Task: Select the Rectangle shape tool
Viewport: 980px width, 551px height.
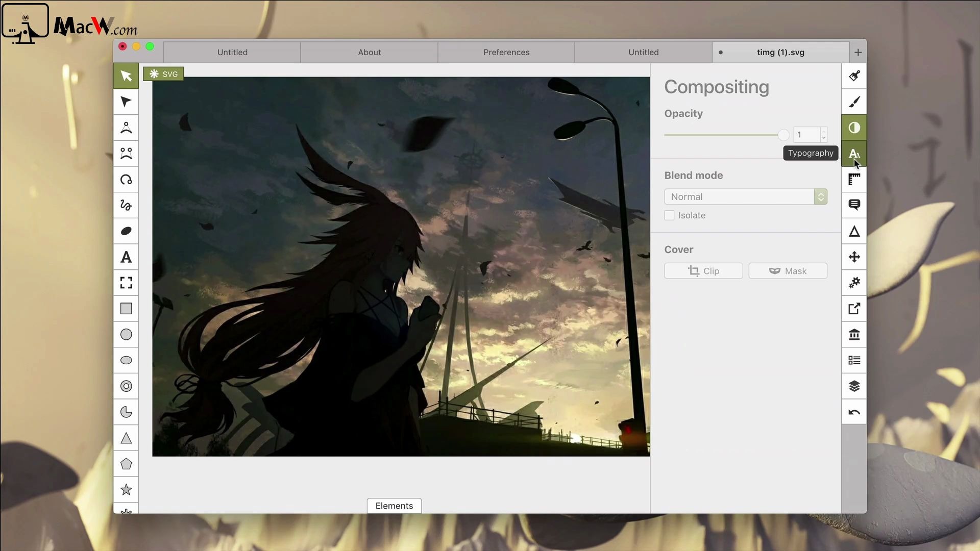Action: pyautogui.click(x=127, y=308)
